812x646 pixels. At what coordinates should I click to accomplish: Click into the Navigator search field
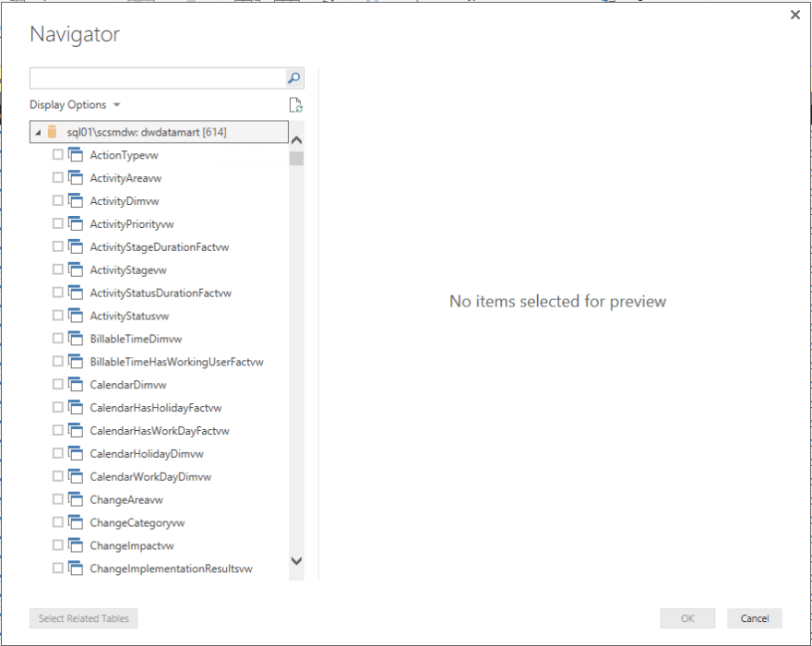point(157,78)
